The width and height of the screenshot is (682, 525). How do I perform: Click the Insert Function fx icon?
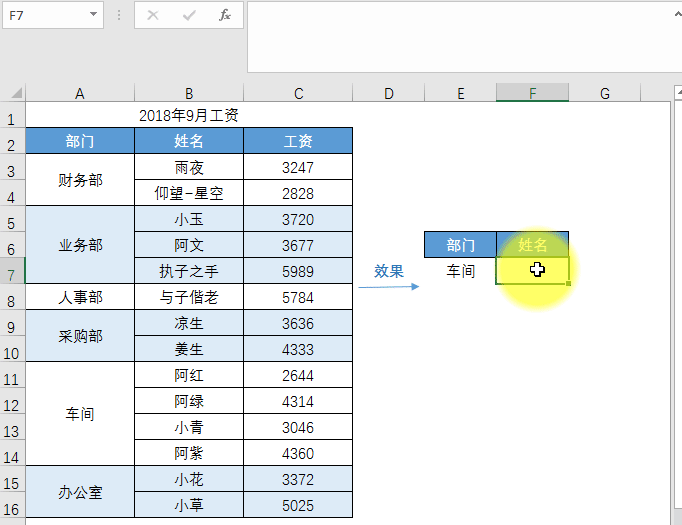click(224, 15)
